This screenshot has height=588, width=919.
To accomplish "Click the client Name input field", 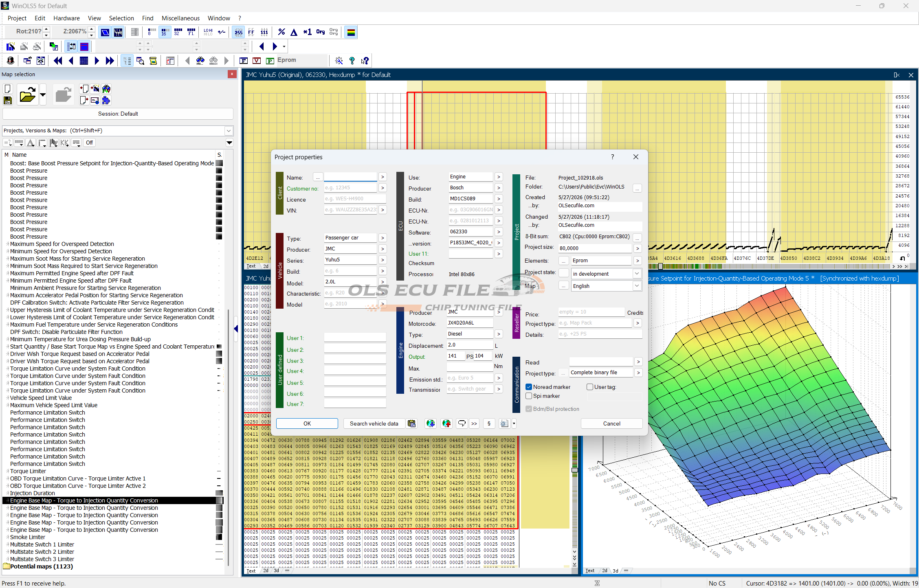I will (350, 177).
